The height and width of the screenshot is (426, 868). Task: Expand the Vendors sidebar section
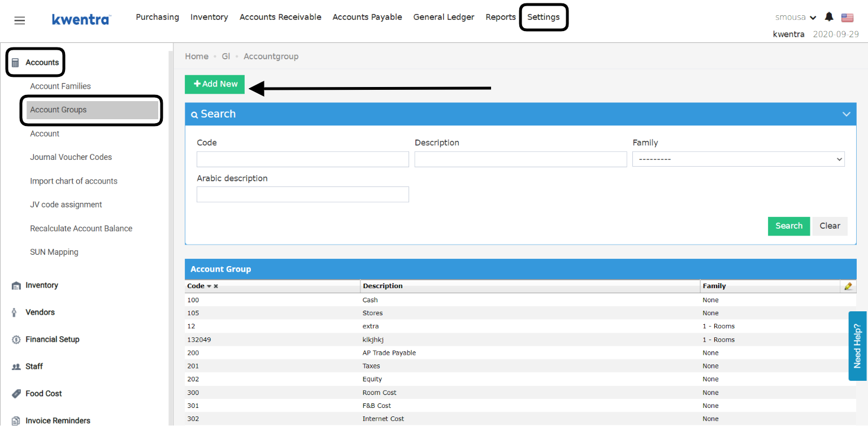[40, 312]
